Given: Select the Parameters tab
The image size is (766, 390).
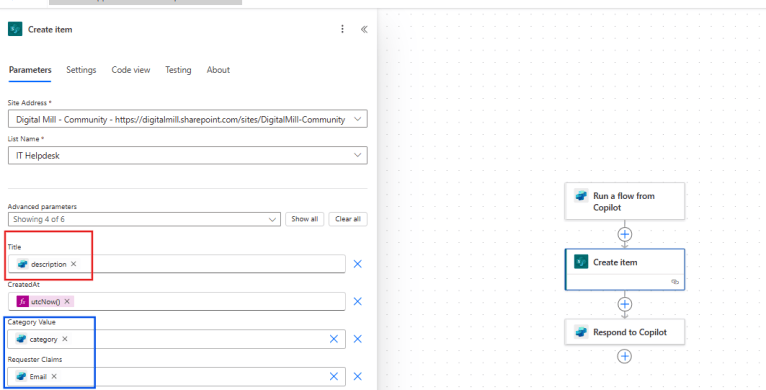Looking at the screenshot, I should (x=30, y=70).
